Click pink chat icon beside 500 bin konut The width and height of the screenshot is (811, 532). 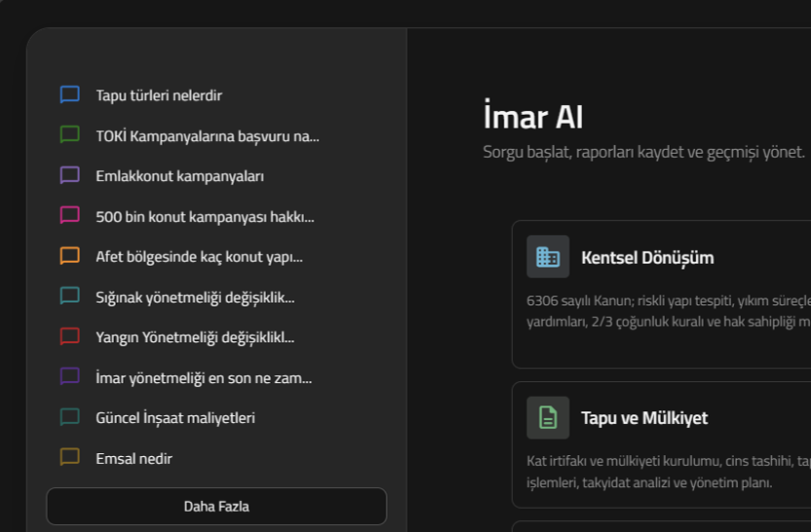pyautogui.click(x=69, y=216)
